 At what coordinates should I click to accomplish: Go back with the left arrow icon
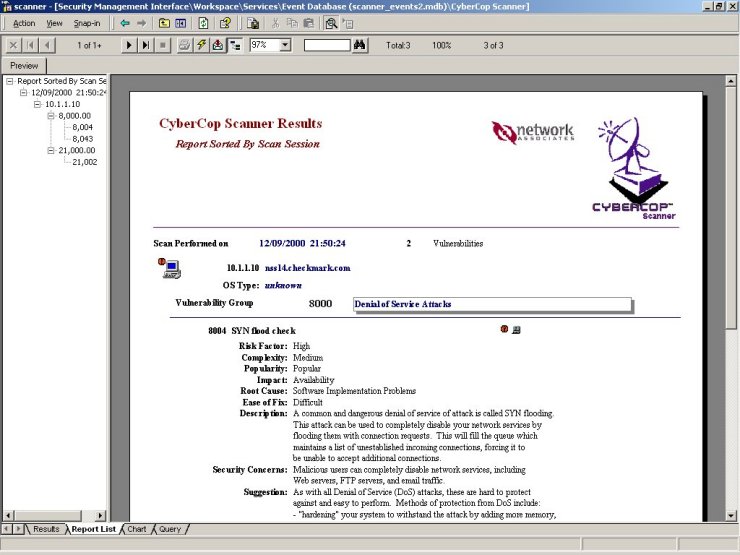(x=125, y=23)
